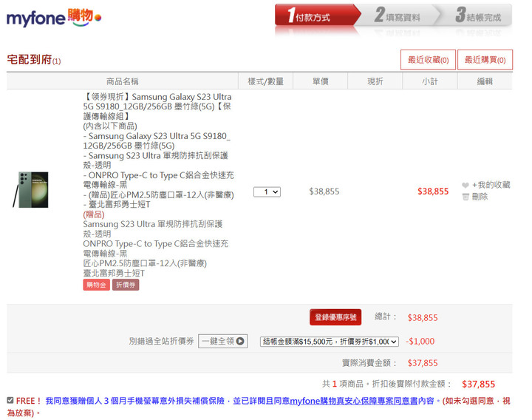Add item via +我的收藏 link

point(491,185)
